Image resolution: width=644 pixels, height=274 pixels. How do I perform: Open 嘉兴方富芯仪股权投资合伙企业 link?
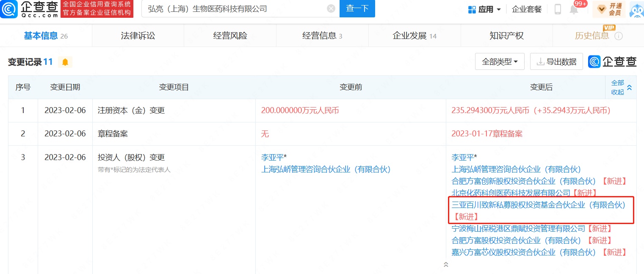point(524,252)
